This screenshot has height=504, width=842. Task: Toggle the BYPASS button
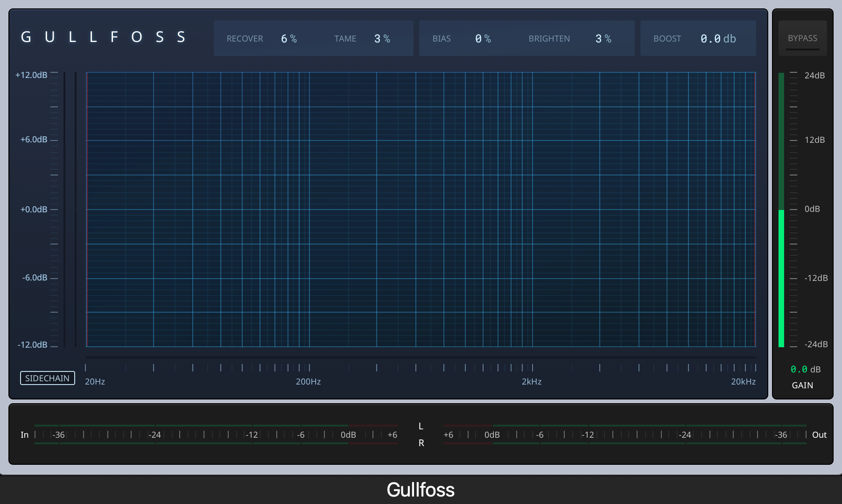[802, 38]
